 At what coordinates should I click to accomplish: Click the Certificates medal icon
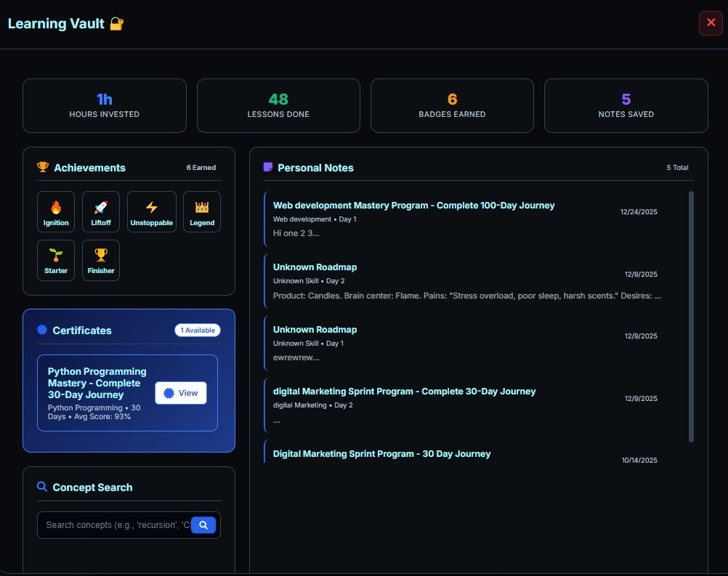[42, 330]
